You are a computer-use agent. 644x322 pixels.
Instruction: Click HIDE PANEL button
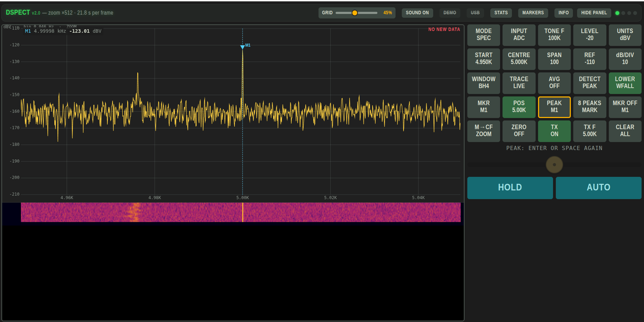click(x=594, y=13)
